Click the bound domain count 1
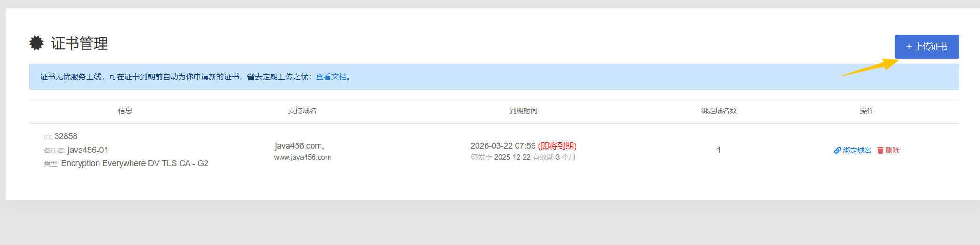Image resolution: width=980 pixels, height=245 pixels. 719,150
